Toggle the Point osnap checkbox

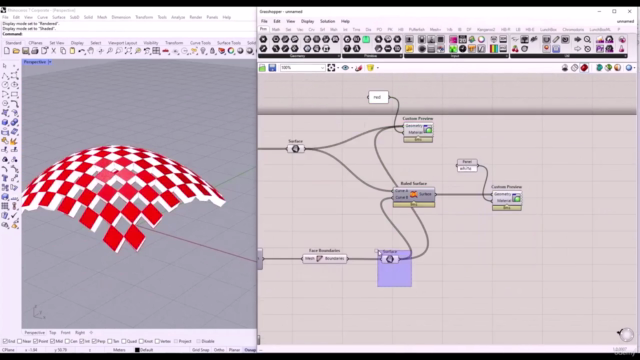36,341
